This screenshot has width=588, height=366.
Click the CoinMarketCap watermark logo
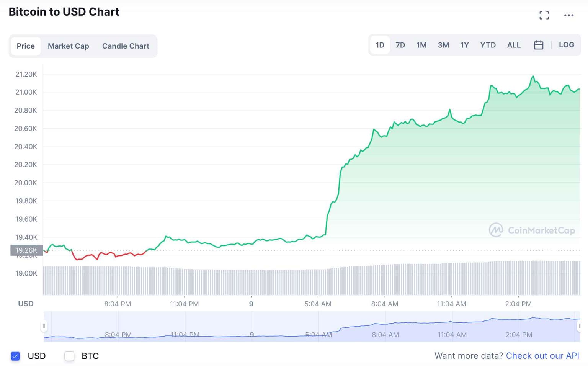(x=532, y=230)
